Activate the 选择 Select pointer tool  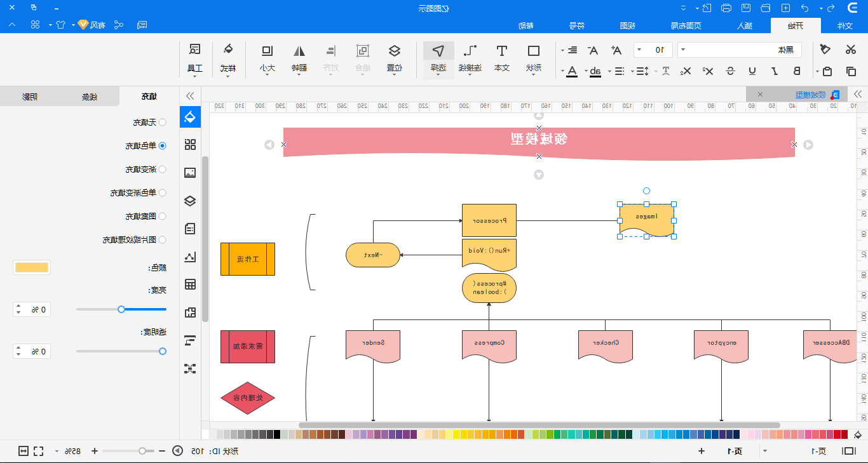click(438, 59)
